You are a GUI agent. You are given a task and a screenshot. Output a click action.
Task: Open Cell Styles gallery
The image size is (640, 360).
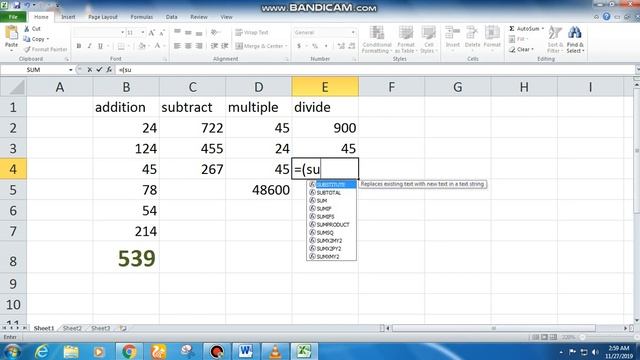coord(429,40)
